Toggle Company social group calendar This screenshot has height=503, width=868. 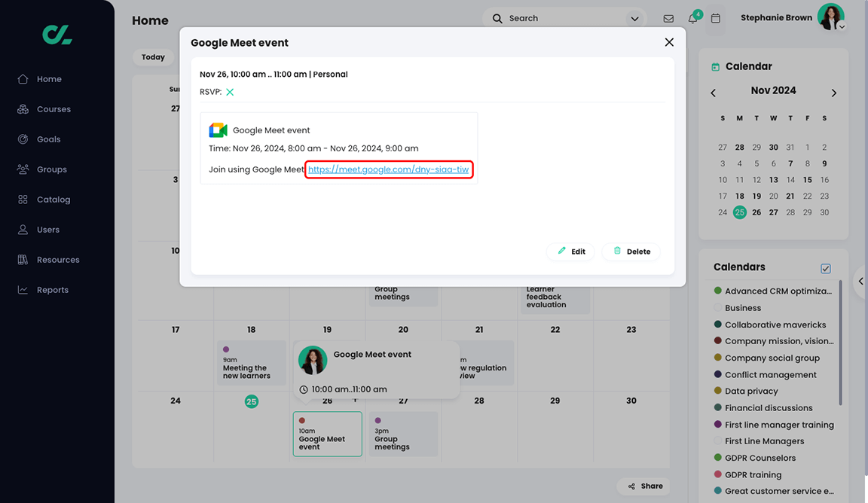click(767, 358)
